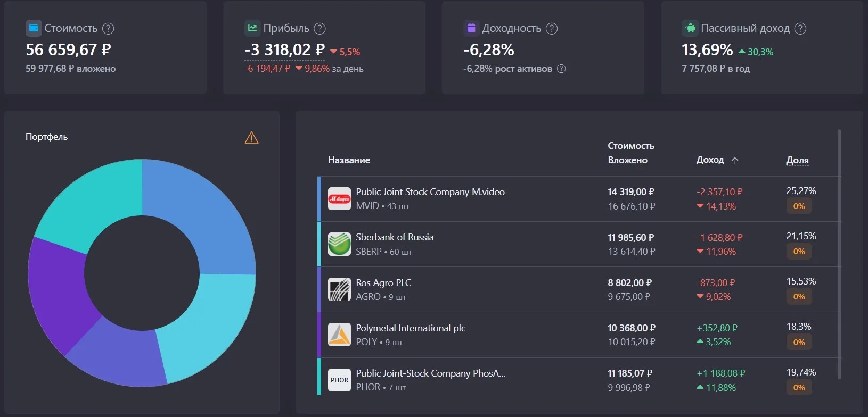Viewport: 868px width, 417px height.
Task: Click the chart icon beside Прибыль
Action: point(252,28)
